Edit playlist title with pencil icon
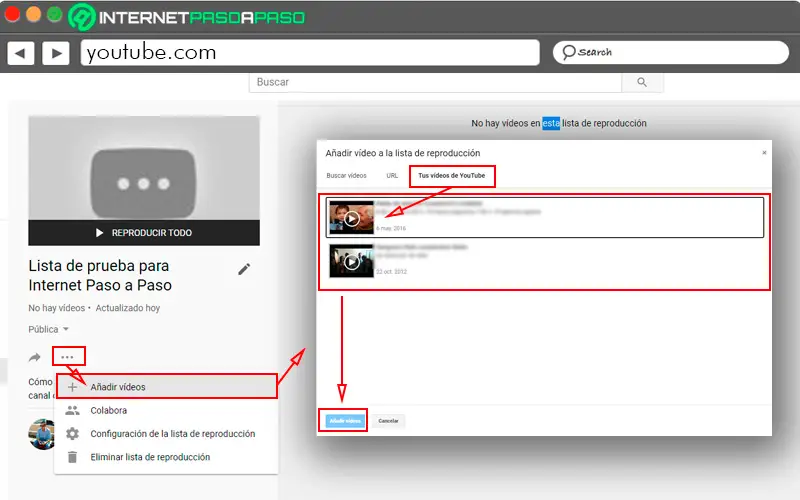Viewport: 800px width, 500px height. (x=244, y=269)
